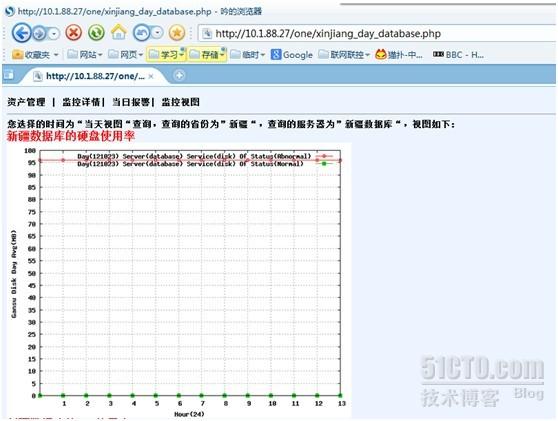Open the 收藏夹 favorites menu
Screen dimensions: 558x421
(x=35, y=55)
